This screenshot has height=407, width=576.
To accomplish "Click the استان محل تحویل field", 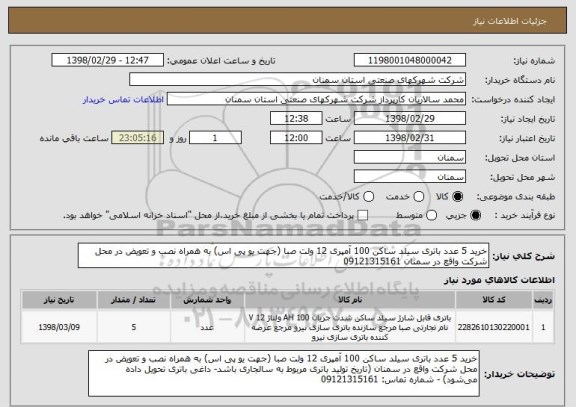I will coord(410,158).
